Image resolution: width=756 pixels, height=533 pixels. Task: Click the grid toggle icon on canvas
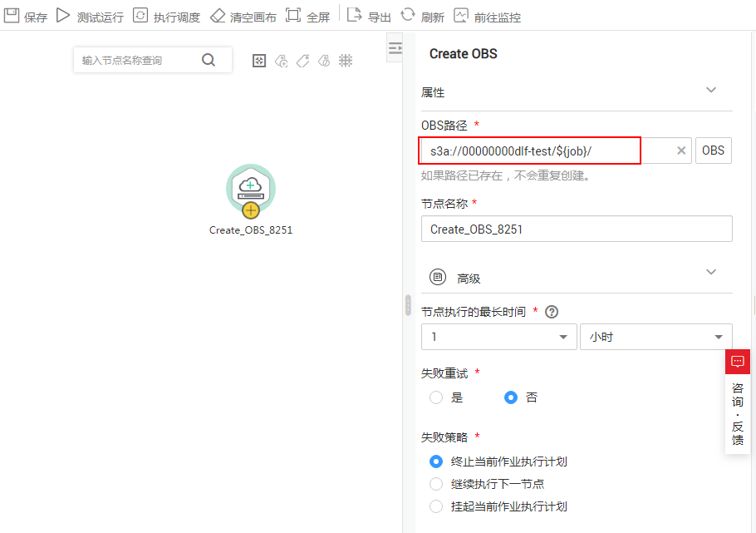(346, 61)
